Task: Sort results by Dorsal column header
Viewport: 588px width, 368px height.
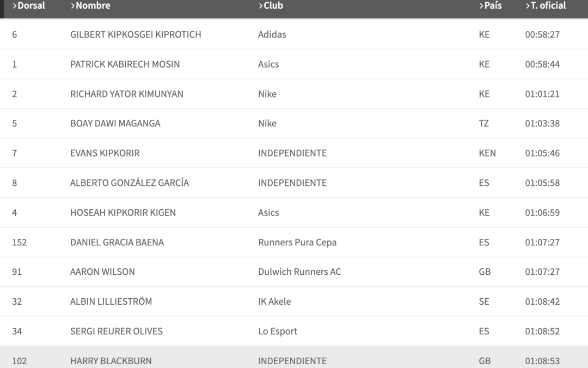Action: coord(29,6)
